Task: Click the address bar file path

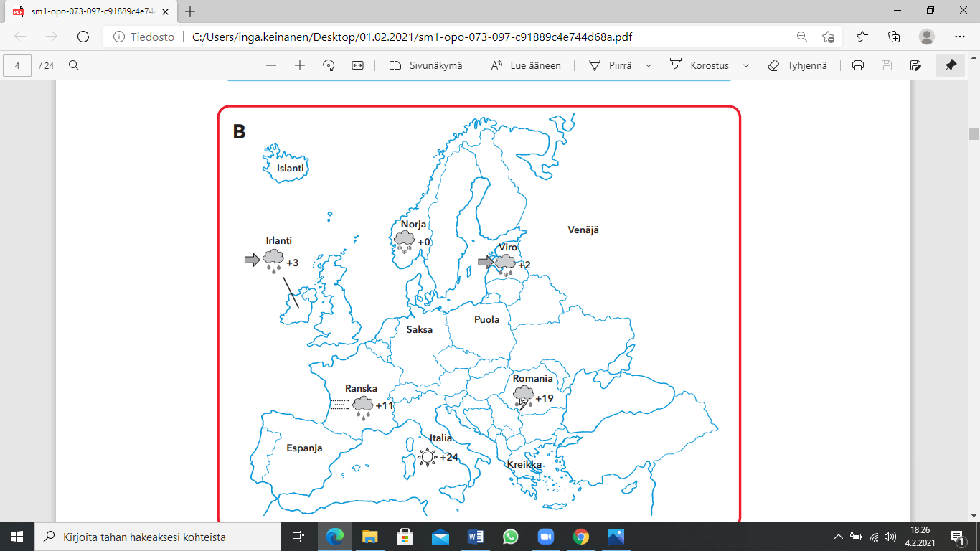Action: (x=413, y=37)
